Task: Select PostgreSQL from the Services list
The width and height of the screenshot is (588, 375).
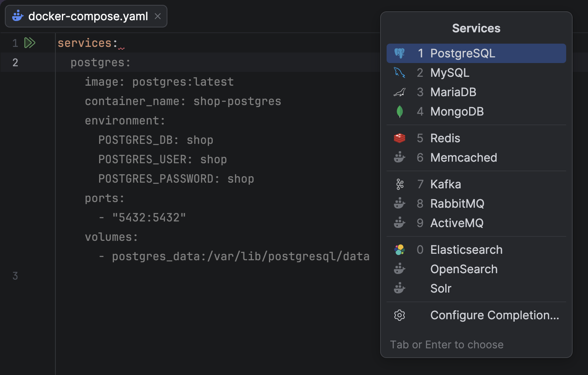Action: (476, 53)
